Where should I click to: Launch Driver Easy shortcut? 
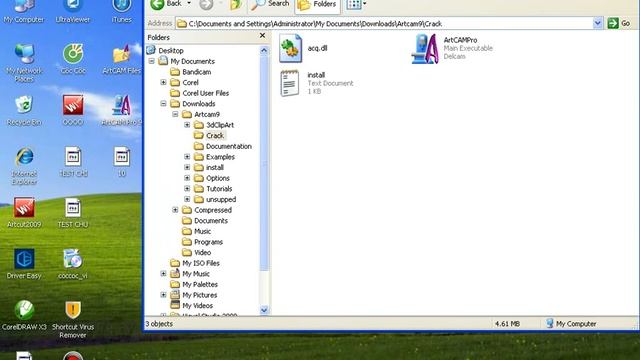tap(24, 264)
